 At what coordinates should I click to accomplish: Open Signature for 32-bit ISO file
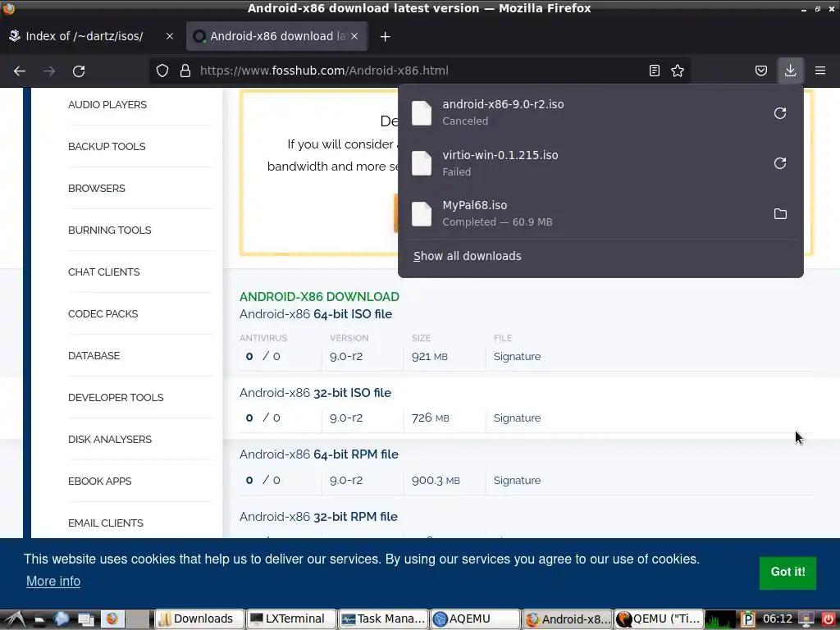[x=517, y=418]
